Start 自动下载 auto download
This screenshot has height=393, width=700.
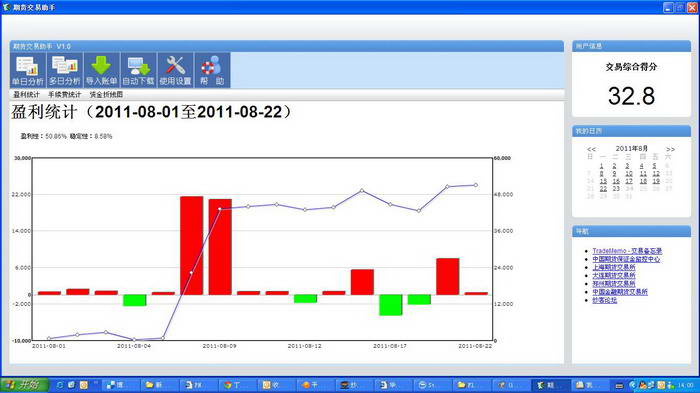(138, 70)
